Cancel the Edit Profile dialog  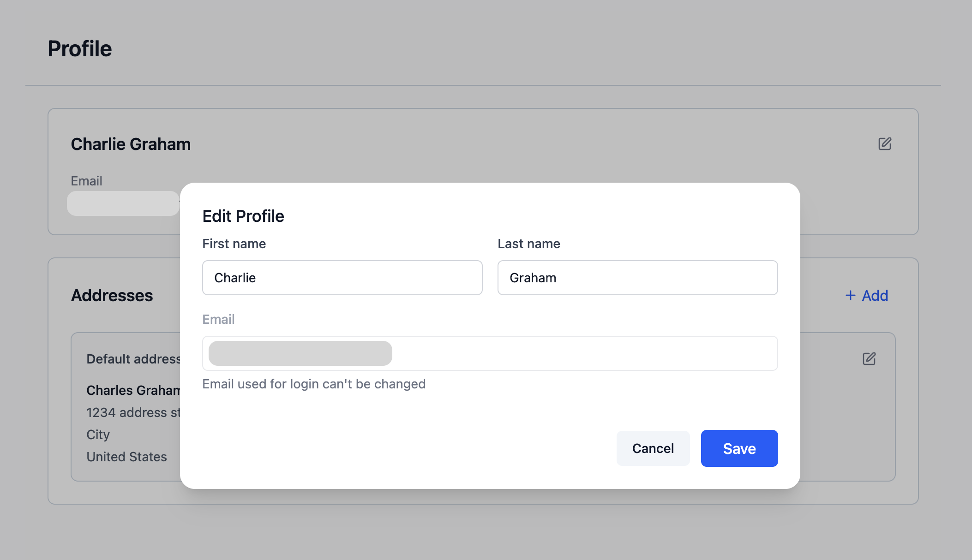click(653, 448)
